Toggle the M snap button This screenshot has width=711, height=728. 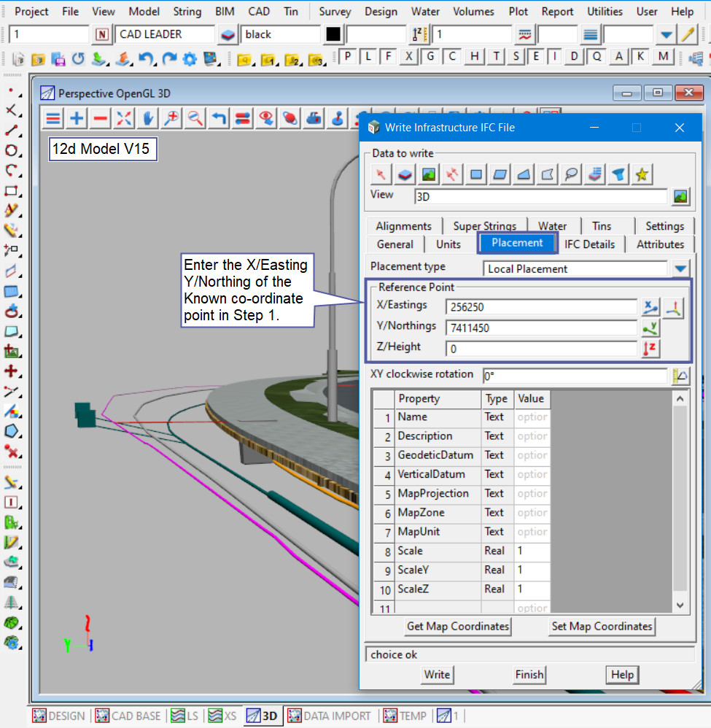pos(663,57)
